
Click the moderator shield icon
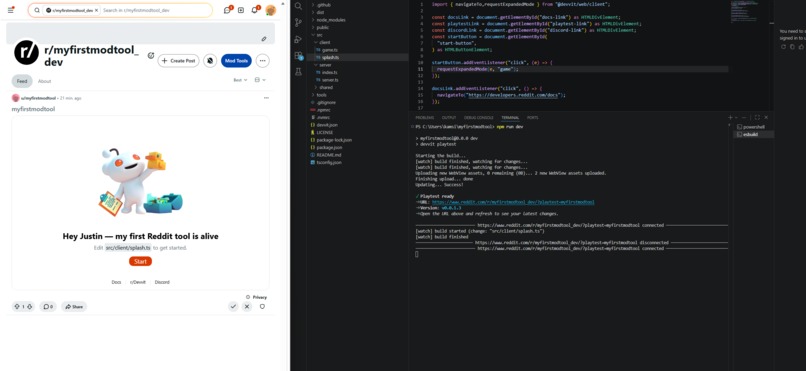point(262,307)
